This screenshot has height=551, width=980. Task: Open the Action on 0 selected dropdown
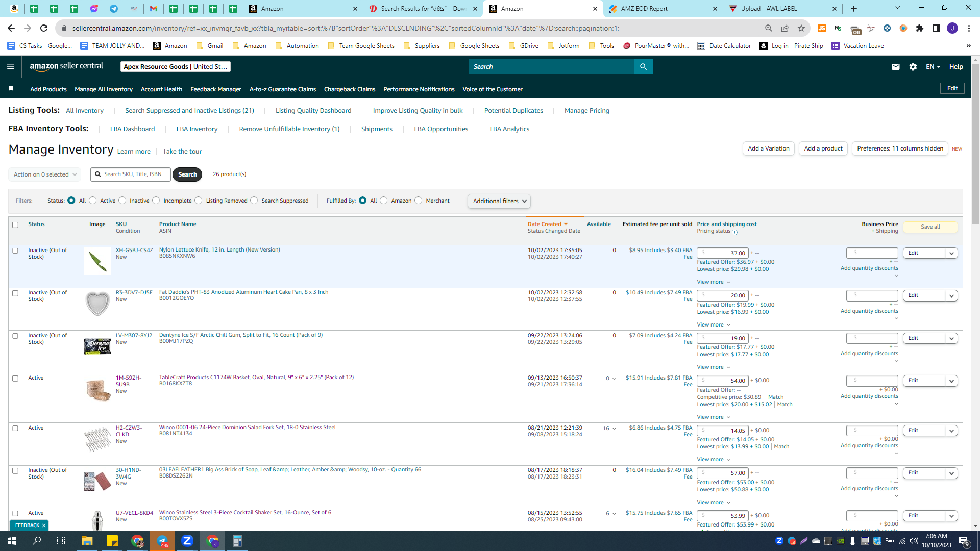45,174
